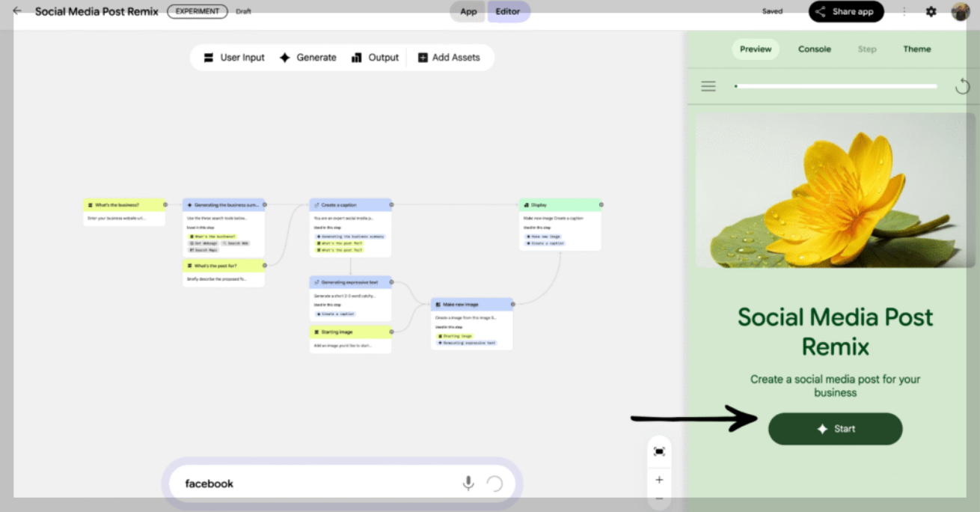Open the Console tab
This screenshot has width=980, height=512.
point(814,49)
